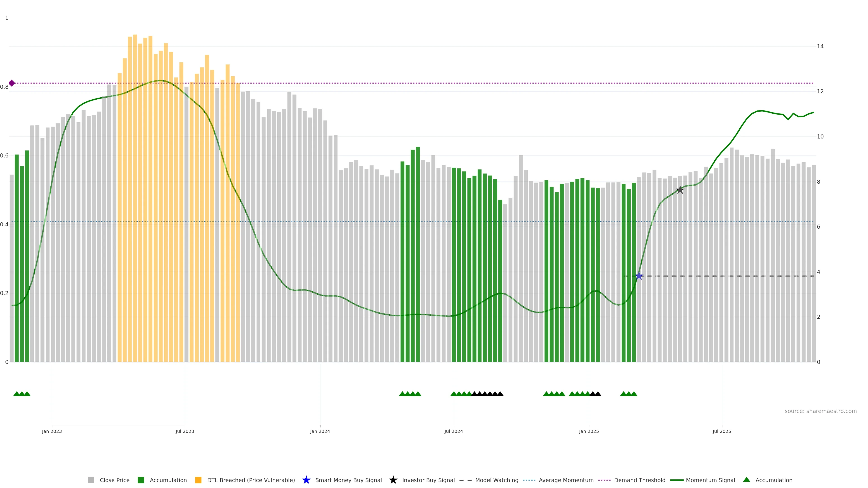Click the orange DTL Breached legend square
This screenshot has height=488, width=868.
[x=198, y=480]
